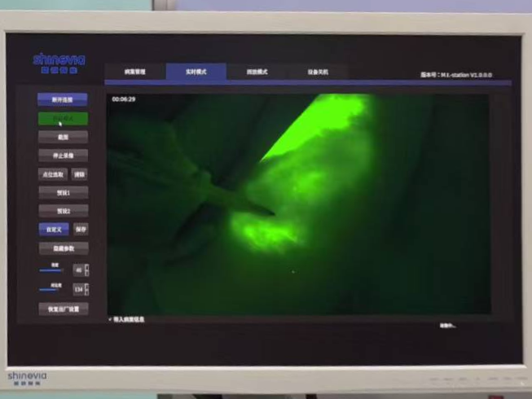Click the shinevia logo in the header
Viewport: 532px width, 399px height.
click(x=59, y=63)
